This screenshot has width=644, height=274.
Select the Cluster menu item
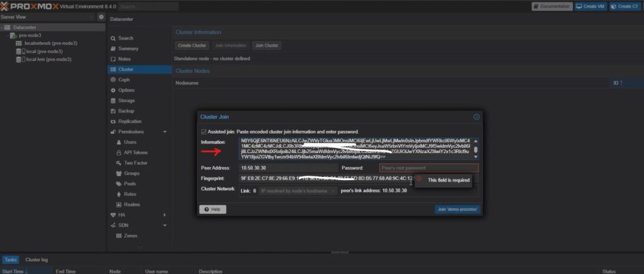(x=139, y=69)
